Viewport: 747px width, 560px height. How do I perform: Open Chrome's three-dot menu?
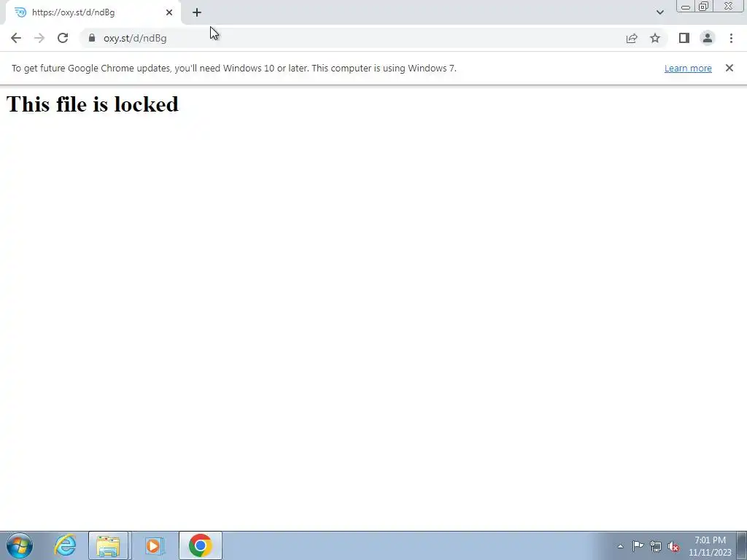coord(731,38)
